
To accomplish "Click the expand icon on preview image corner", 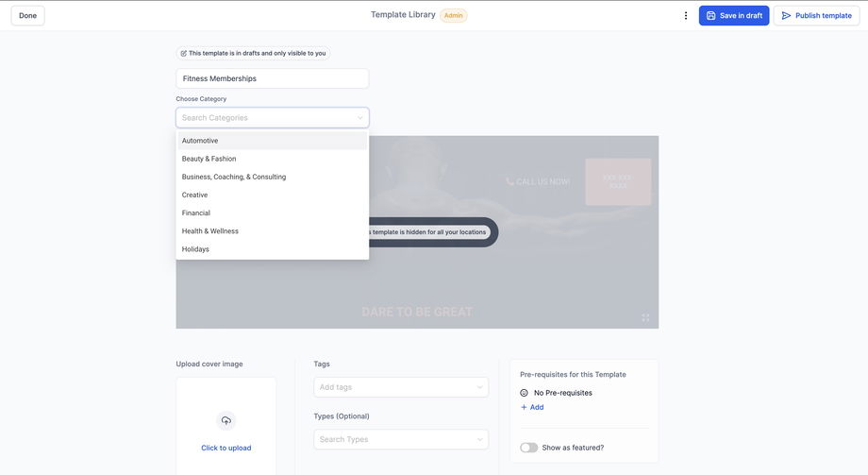I will [645, 317].
